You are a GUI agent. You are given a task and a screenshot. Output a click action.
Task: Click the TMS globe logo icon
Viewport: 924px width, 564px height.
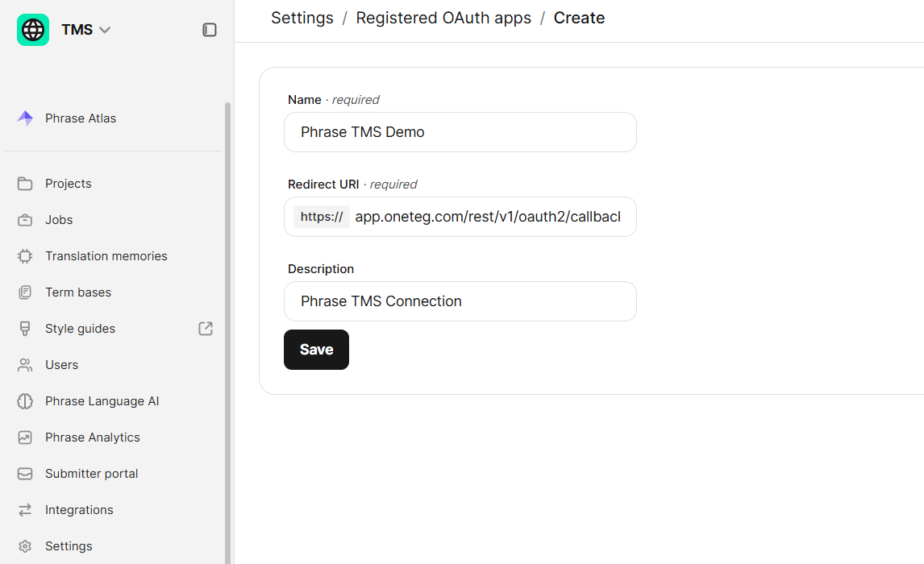[33, 30]
